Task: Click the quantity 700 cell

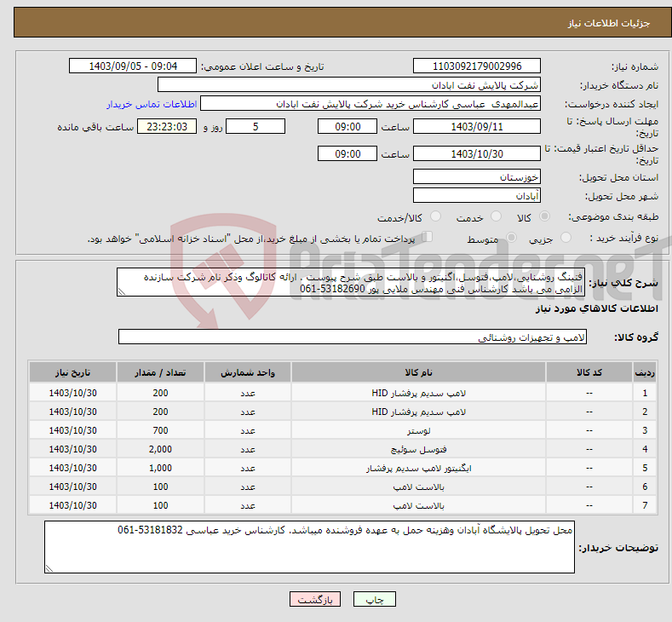Action: click(x=160, y=430)
